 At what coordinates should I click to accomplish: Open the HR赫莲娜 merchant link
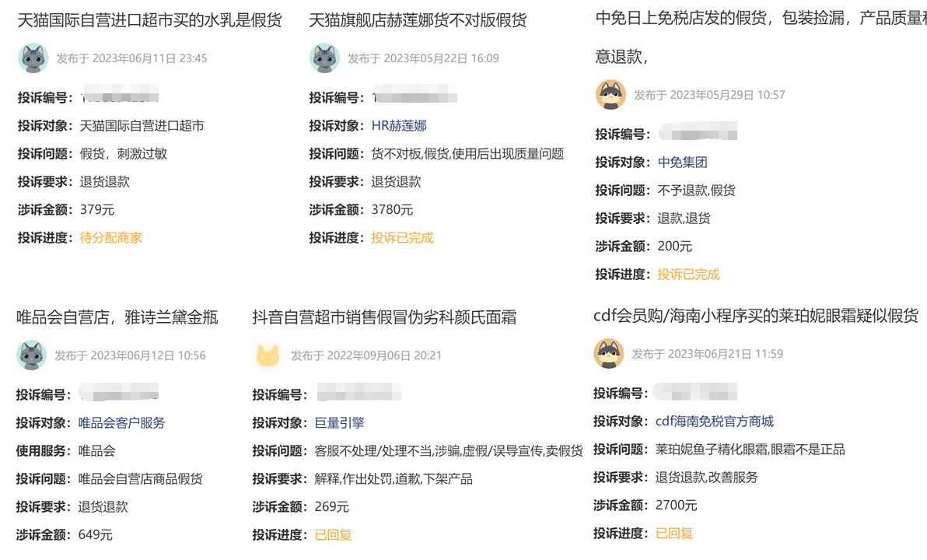399,126
